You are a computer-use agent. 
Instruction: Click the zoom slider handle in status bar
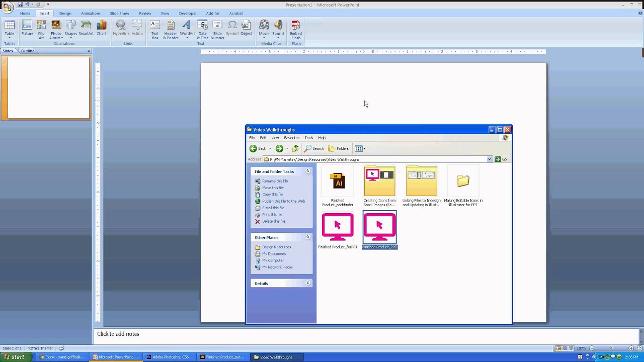coord(611,348)
